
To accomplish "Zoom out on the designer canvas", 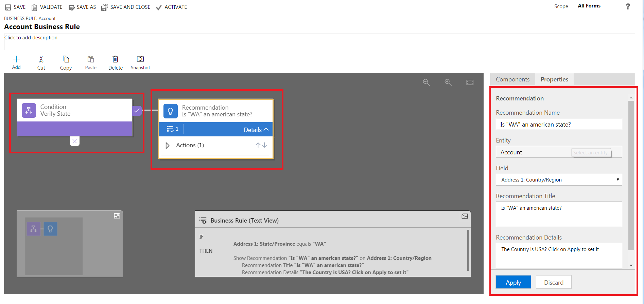I will (426, 82).
